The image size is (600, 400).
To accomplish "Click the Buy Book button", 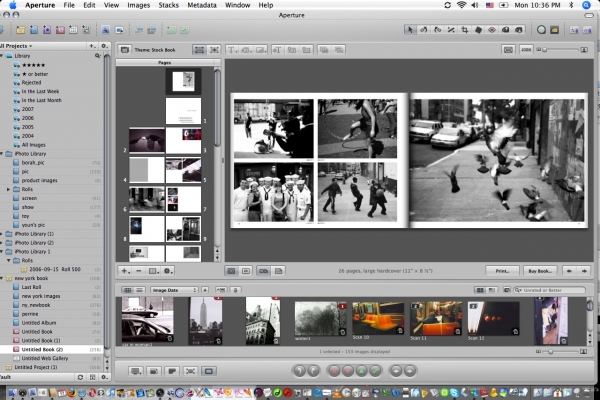I will coord(541,271).
